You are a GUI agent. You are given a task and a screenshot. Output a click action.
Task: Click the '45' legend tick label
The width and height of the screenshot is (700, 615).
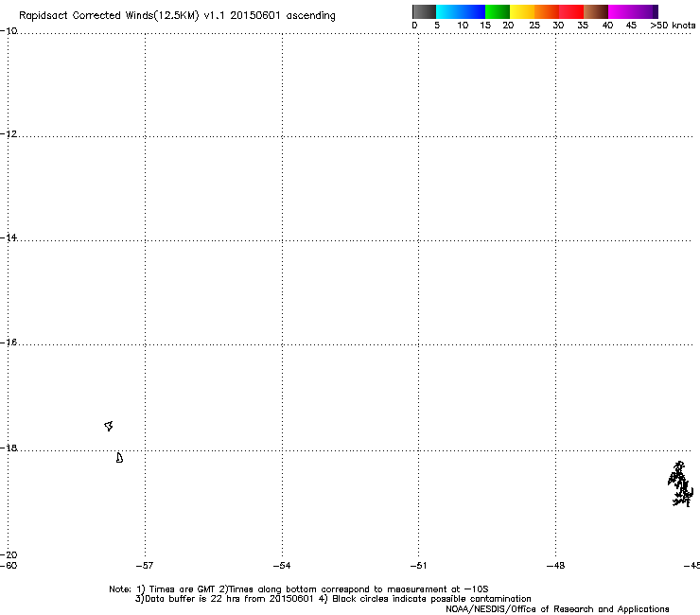(631, 26)
